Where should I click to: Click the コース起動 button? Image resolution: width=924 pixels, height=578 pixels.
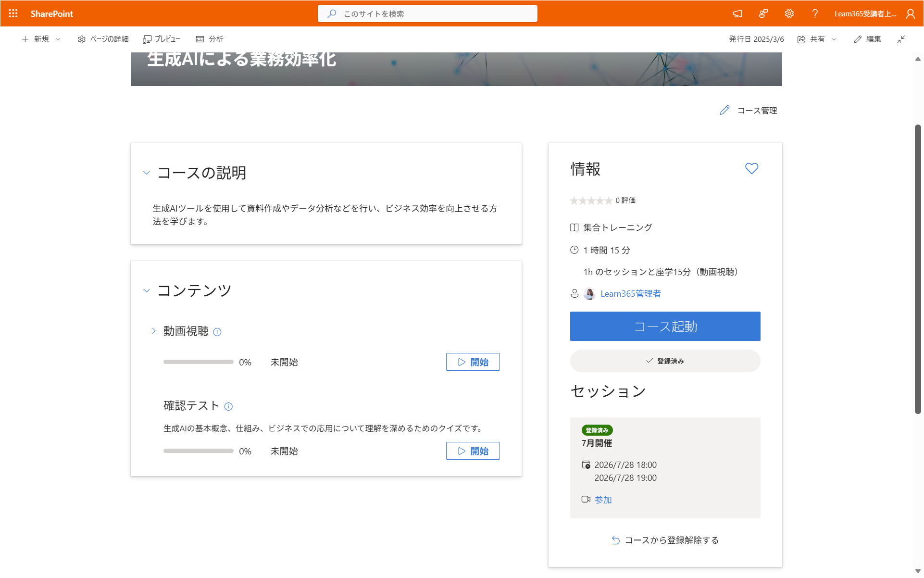665,326
